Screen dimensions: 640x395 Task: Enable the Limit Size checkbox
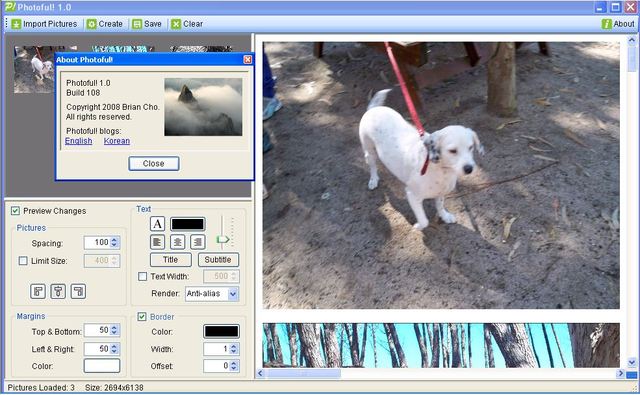[x=23, y=261]
